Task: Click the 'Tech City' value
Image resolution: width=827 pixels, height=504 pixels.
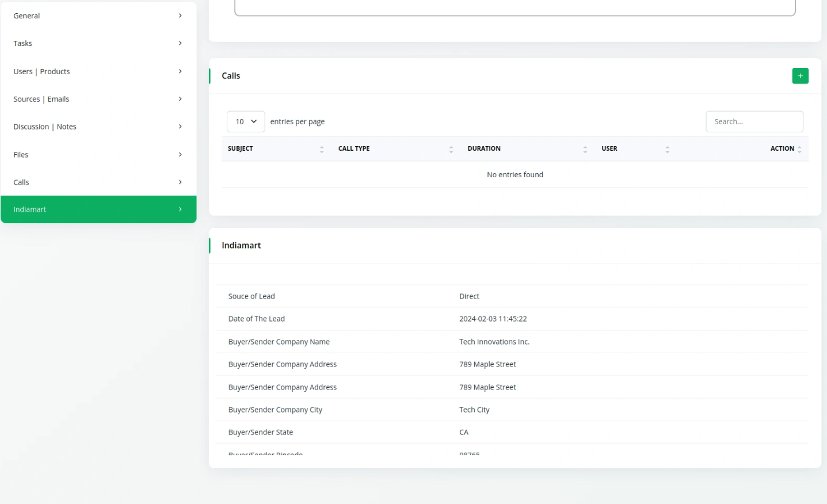Action: click(474, 410)
